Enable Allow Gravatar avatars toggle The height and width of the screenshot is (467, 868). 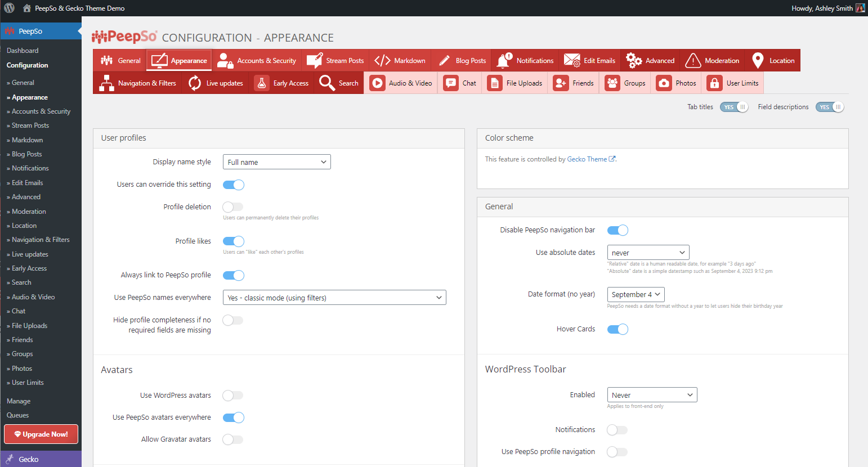233,439
